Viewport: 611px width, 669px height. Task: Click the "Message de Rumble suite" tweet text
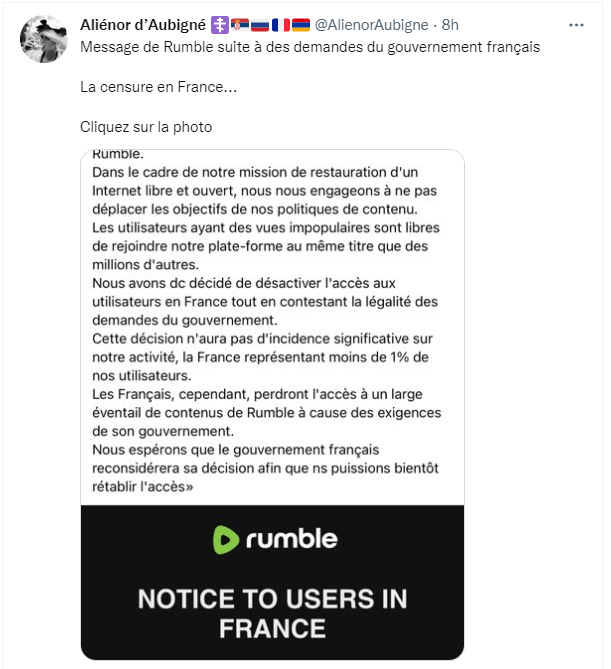point(310,47)
